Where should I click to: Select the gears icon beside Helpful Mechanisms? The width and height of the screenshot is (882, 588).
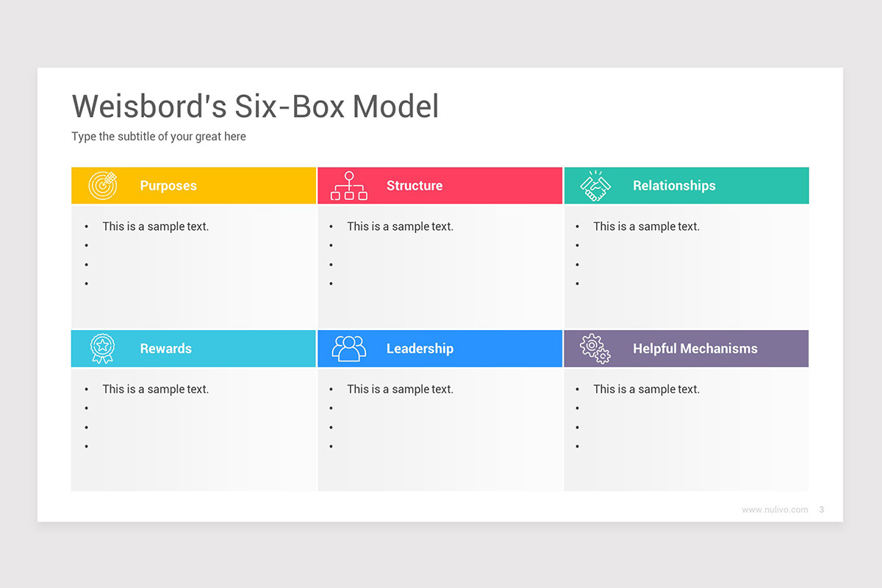pos(595,348)
